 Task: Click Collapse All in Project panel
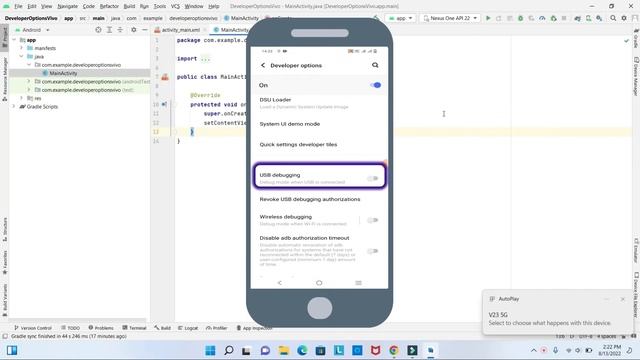click(120, 30)
